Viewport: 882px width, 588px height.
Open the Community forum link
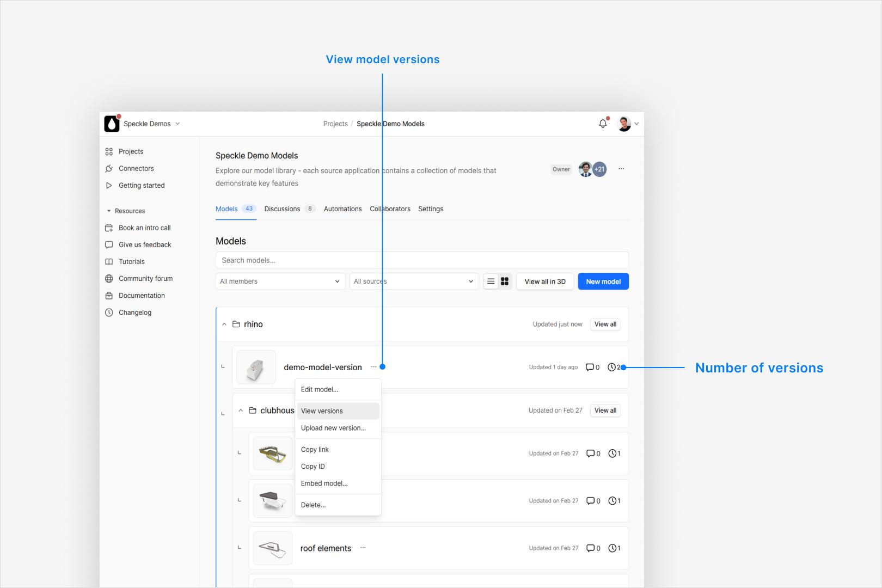[145, 278]
